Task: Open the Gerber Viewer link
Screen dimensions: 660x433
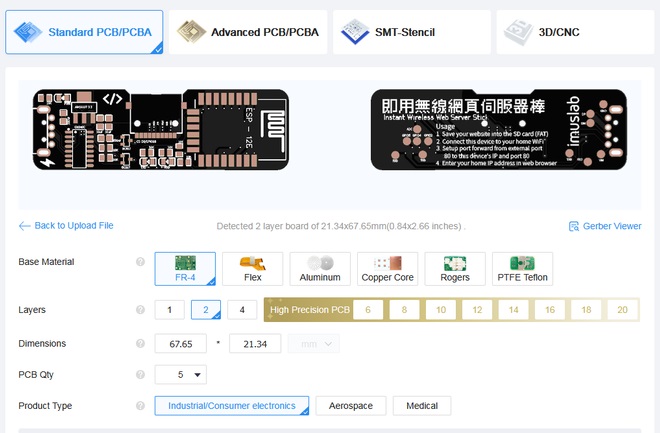Action: [612, 226]
